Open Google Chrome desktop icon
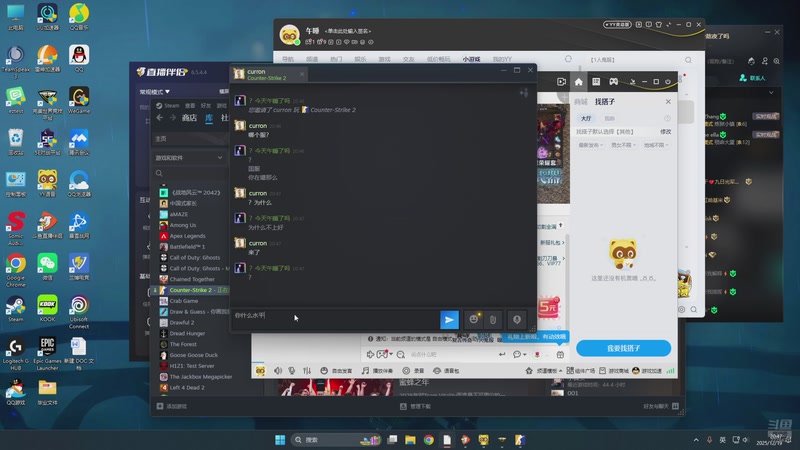The image size is (800, 450). [x=15, y=270]
